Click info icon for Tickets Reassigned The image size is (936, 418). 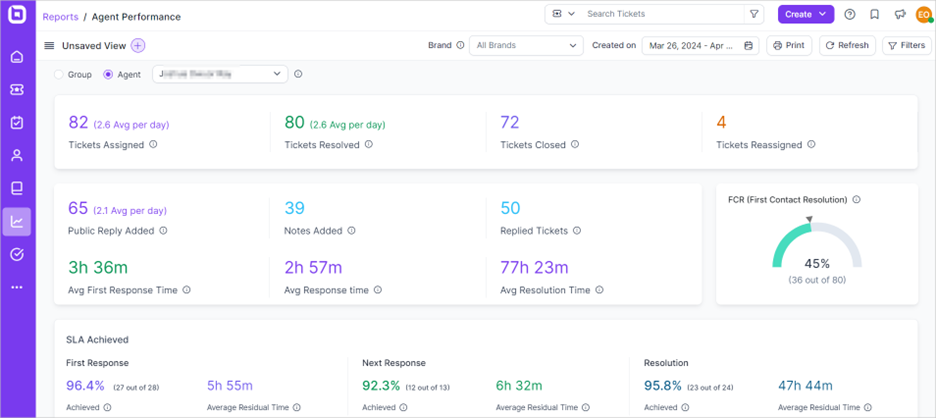pos(811,145)
